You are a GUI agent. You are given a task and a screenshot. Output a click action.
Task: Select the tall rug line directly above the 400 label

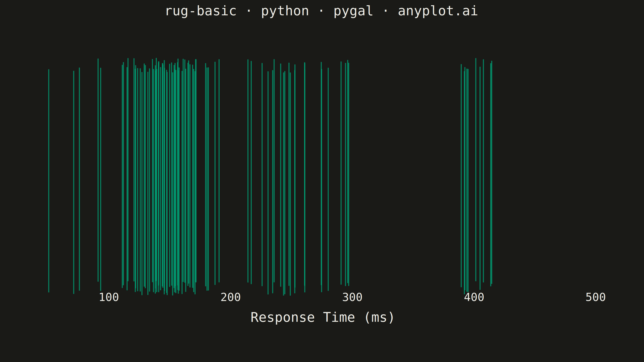[476, 170]
